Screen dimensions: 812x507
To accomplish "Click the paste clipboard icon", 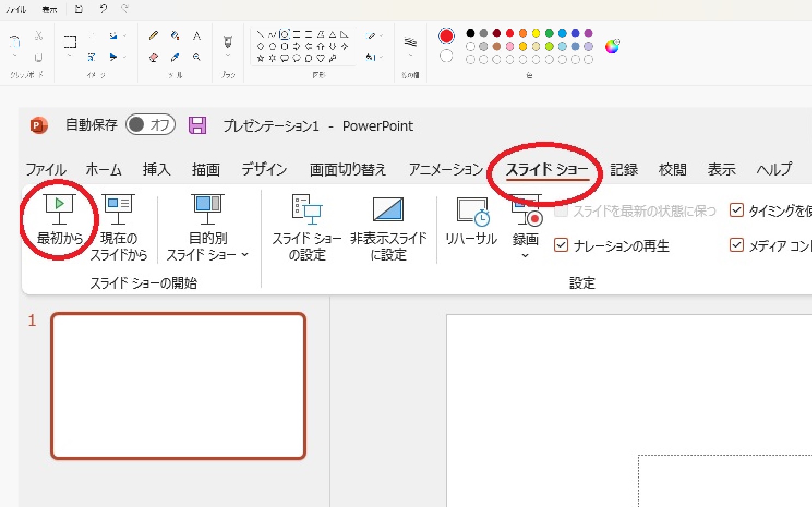I will coord(15,41).
